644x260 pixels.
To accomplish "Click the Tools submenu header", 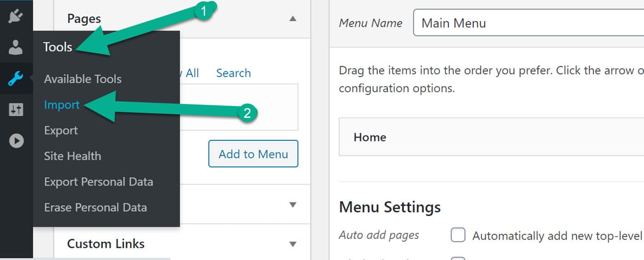I will tap(57, 47).
